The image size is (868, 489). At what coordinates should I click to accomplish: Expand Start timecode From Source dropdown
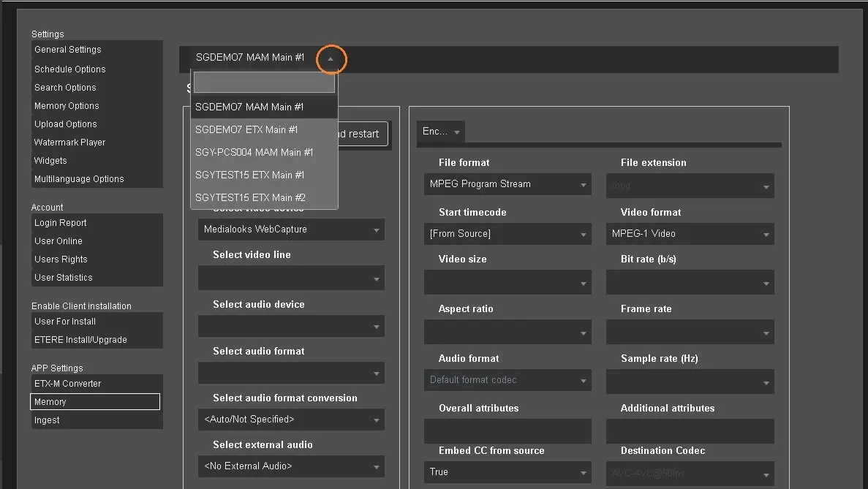(507, 234)
